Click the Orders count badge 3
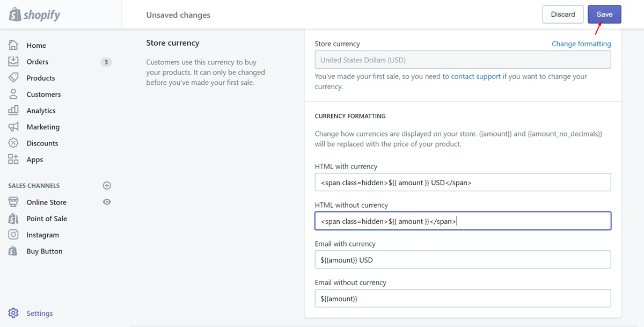This screenshot has height=327, width=644. 106,62
